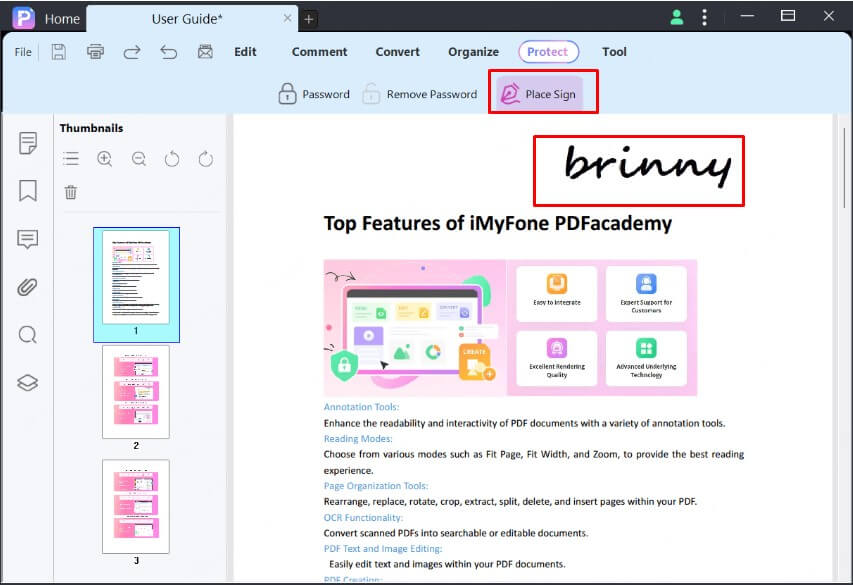Delete page with trash icon
Image resolution: width=853 pixels, height=585 pixels.
click(71, 192)
